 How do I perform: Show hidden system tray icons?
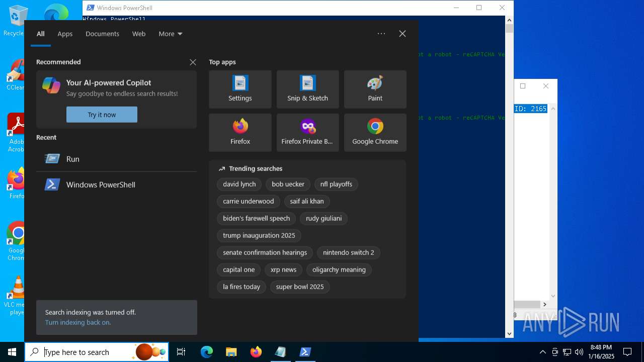point(542,352)
